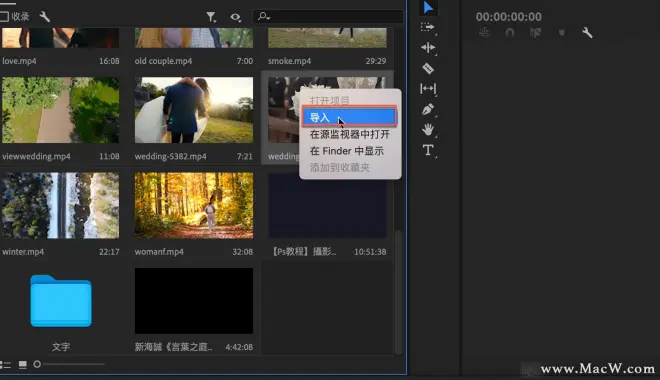This screenshot has height=380, width=660.
Task: Toggle sequence nesting in the timeline
Action: (484, 33)
